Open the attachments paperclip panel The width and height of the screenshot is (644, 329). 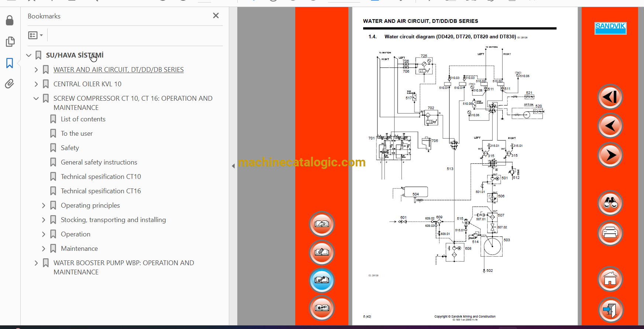pyautogui.click(x=10, y=84)
